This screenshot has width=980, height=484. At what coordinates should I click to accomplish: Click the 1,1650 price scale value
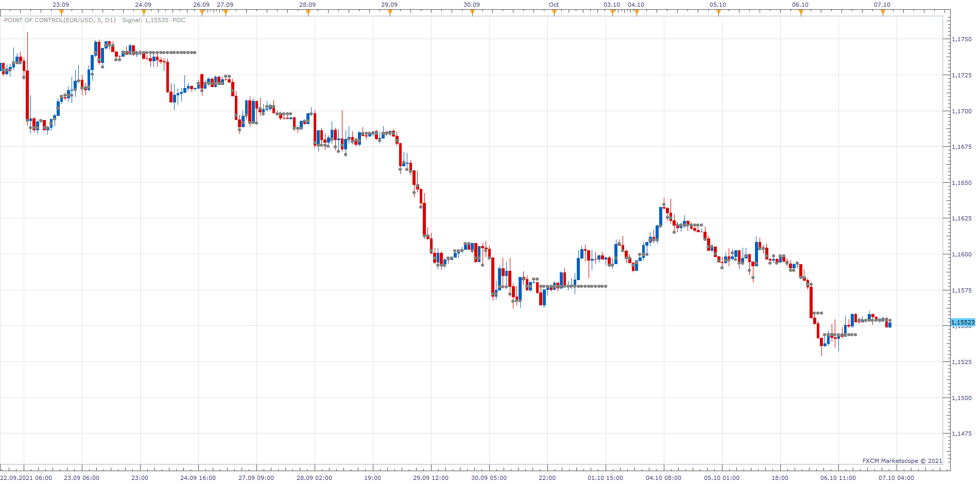[962, 183]
